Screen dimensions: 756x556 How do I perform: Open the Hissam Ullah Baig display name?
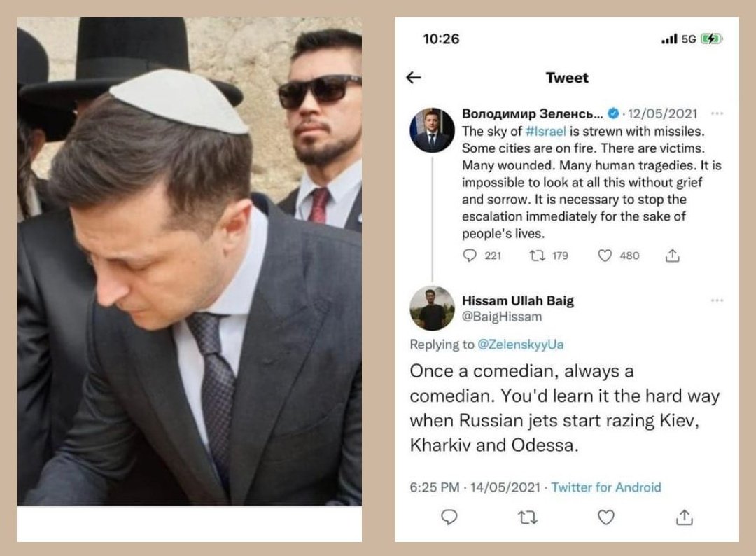click(518, 300)
